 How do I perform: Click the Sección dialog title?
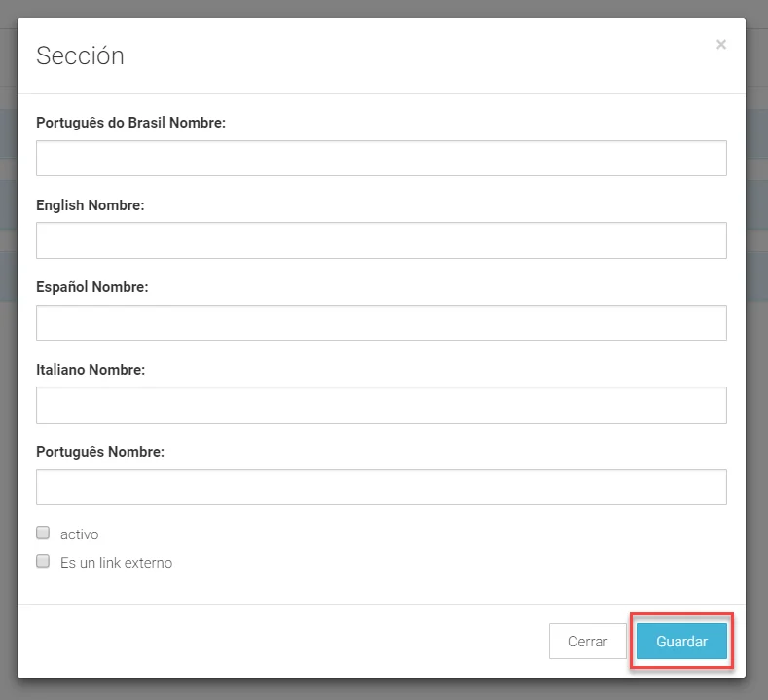coord(80,55)
